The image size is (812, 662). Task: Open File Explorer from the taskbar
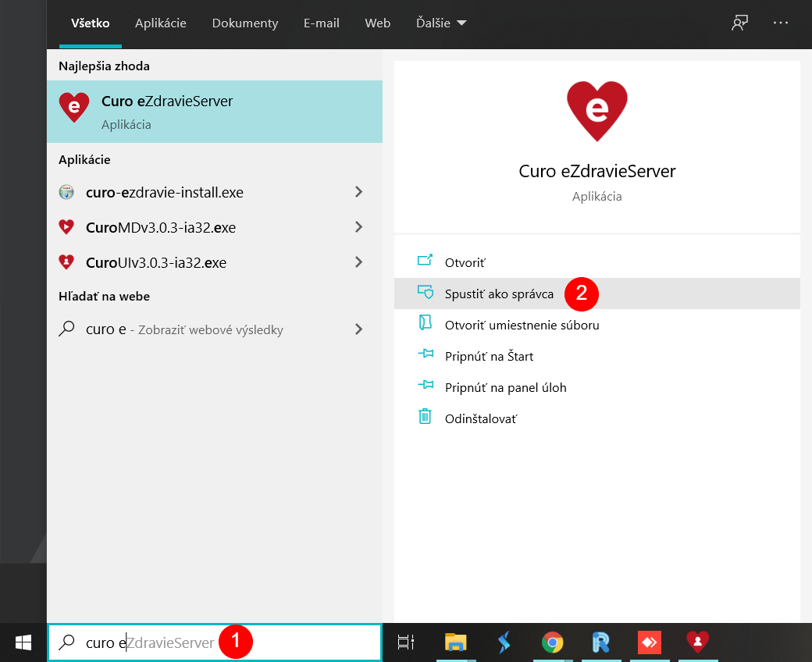pos(456,642)
